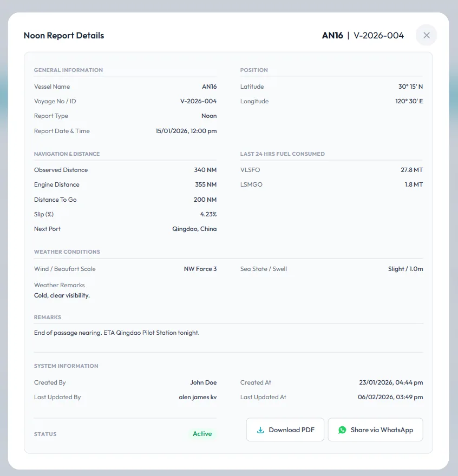Select the remarks text about ETA Qingdao
The height and width of the screenshot is (476, 458).
[116, 333]
